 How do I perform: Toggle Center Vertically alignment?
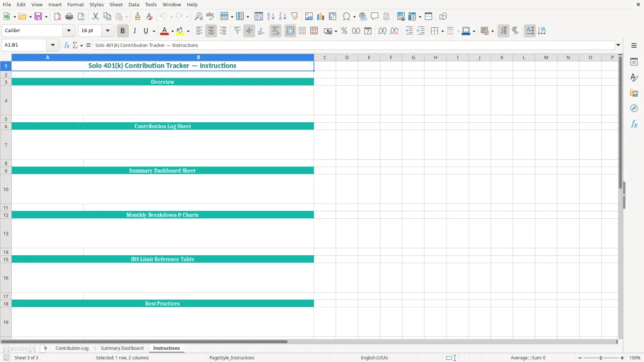tap(249, 31)
